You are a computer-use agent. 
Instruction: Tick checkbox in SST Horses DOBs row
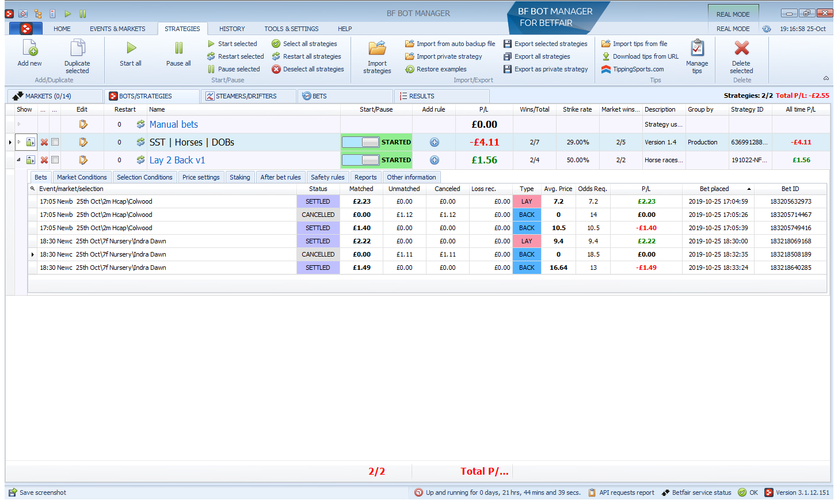click(55, 142)
